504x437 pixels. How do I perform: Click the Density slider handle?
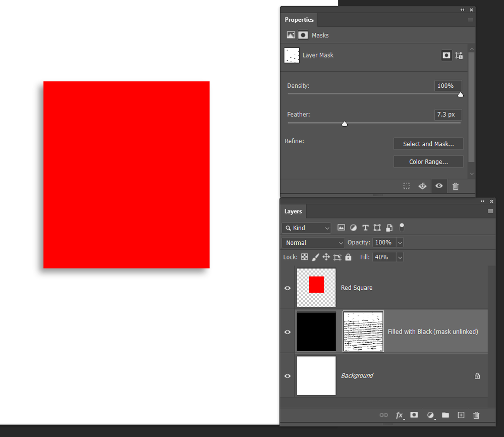pos(460,94)
